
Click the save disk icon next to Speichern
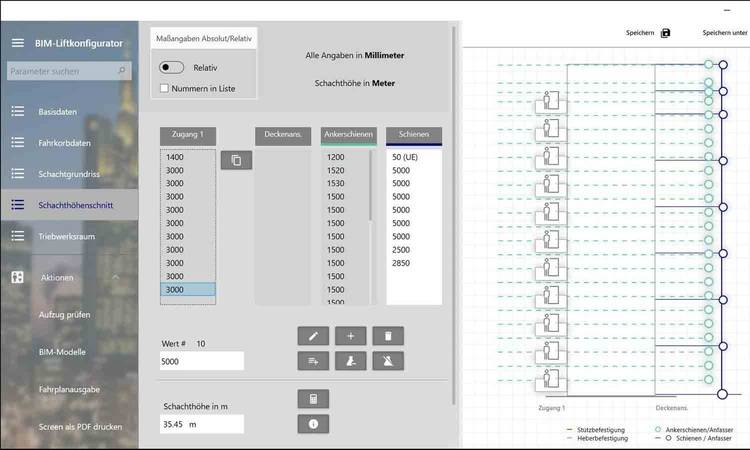[x=666, y=33]
